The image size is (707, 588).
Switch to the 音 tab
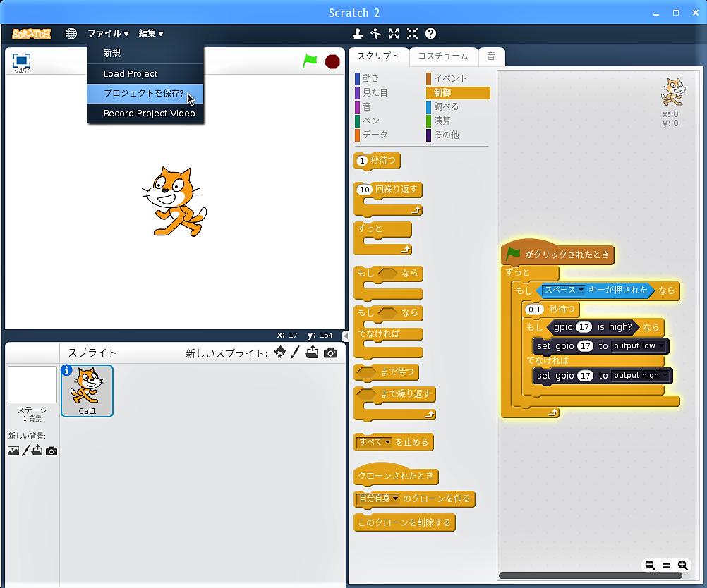[x=491, y=56]
